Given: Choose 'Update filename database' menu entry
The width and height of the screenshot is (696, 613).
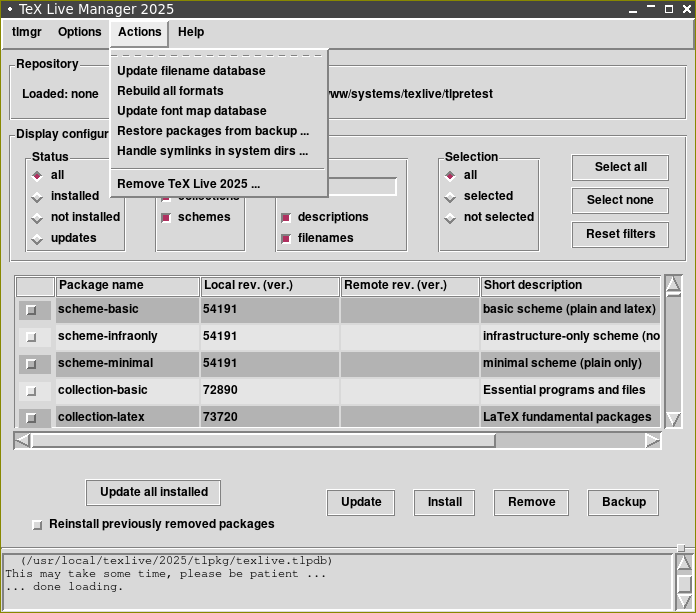Looking at the screenshot, I should 191,71.
